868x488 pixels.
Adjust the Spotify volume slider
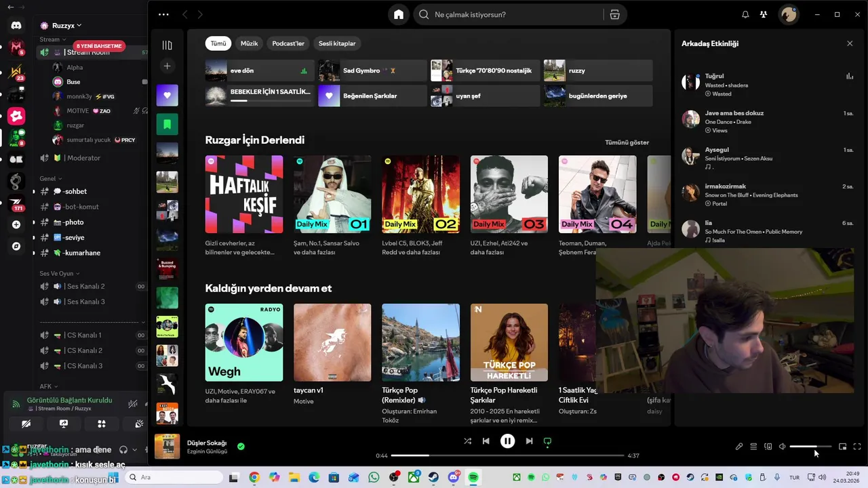(x=810, y=447)
